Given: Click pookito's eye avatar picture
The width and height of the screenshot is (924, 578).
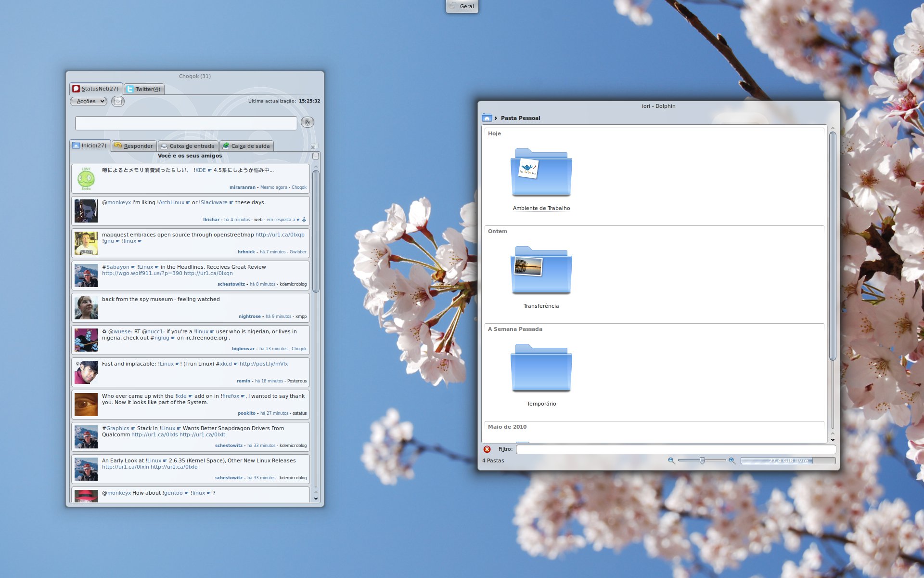Looking at the screenshot, I should pos(86,405).
